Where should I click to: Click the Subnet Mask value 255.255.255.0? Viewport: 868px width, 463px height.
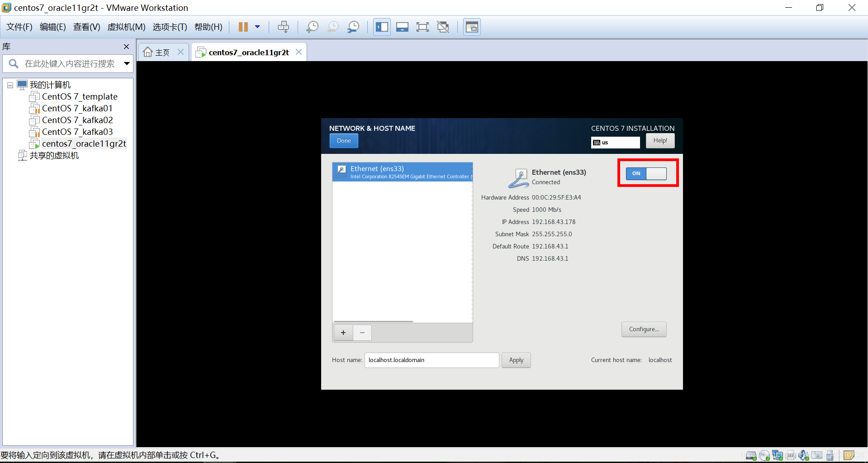click(x=552, y=234)
